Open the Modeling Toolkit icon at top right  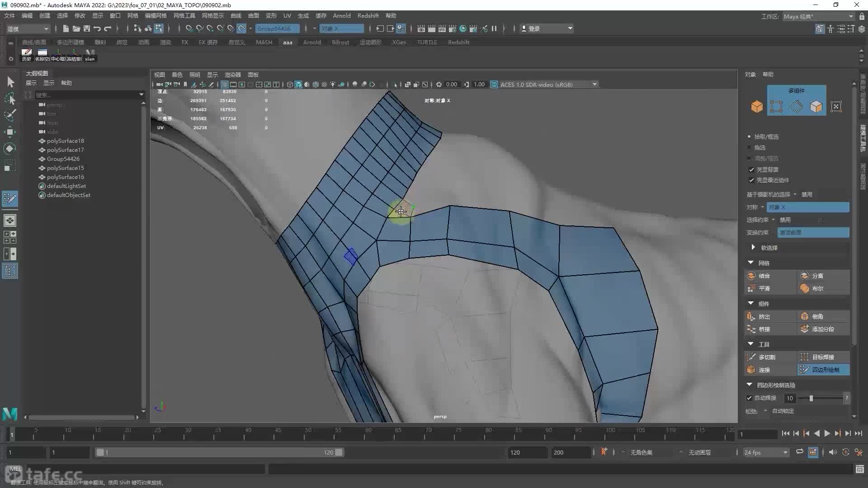(820, 29)
